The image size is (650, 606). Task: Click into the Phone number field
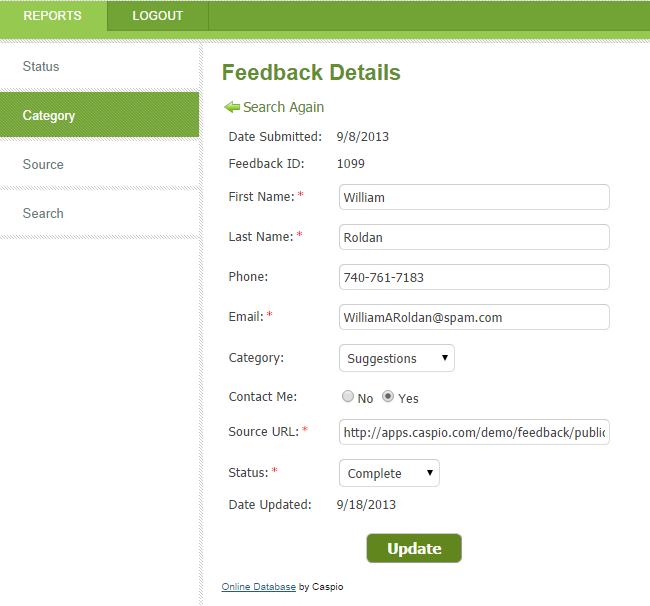(x=474, y=277)
